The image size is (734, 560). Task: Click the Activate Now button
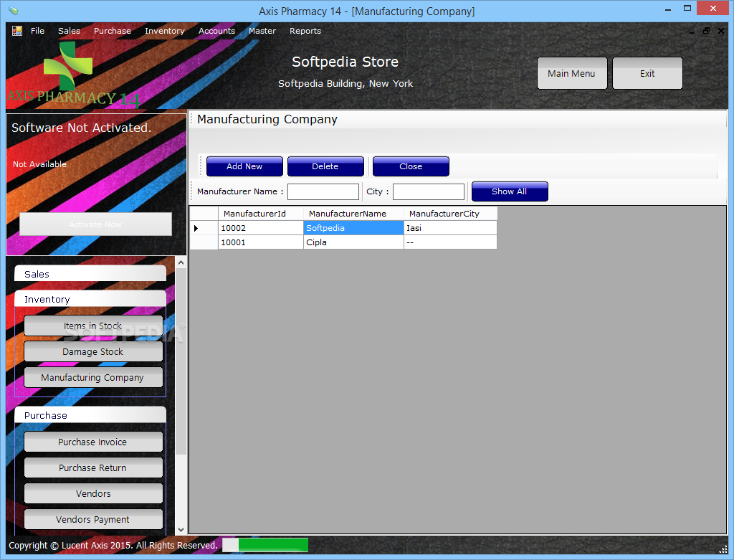point(95,224)
